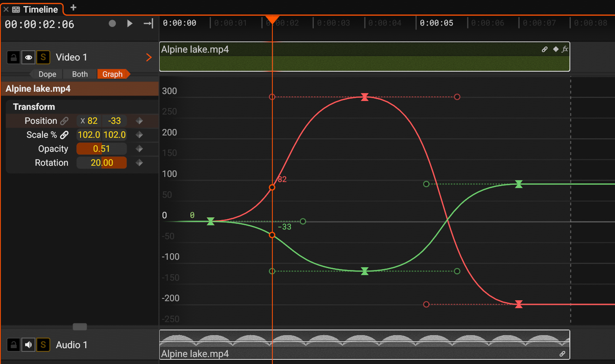Select the Alpine lake.mp4 video clip
615x364 pixels.
point(365,57)
